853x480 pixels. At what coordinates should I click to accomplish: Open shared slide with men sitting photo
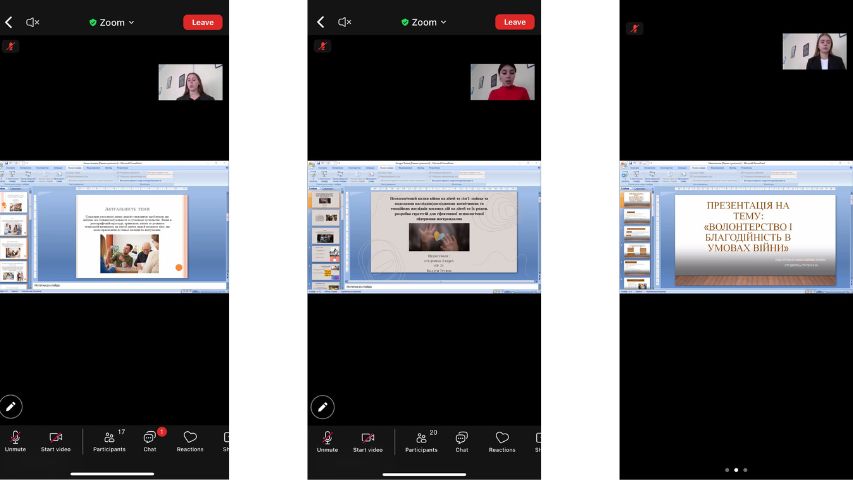pos(132,236)
